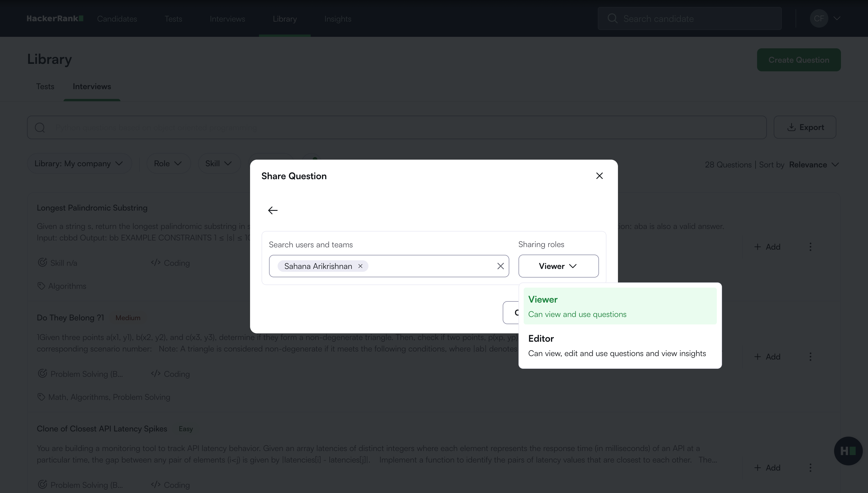The height and width of the screenshot is (493, 868).
Task: Clear all selected users in search field
Action: pyautogui.click(x=500, y=266)
